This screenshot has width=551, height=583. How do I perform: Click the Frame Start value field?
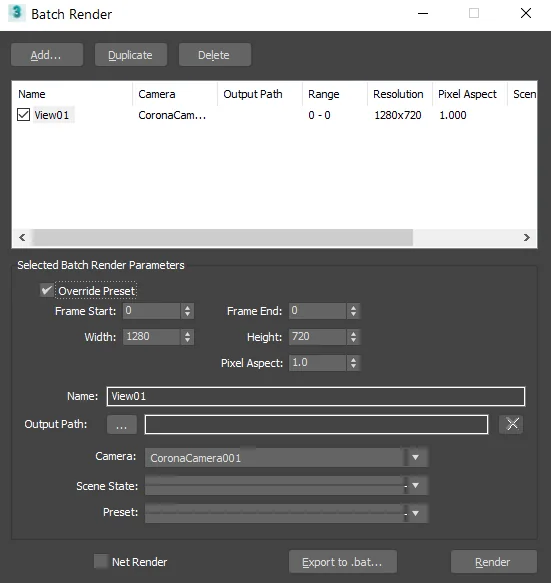(152, 311)
